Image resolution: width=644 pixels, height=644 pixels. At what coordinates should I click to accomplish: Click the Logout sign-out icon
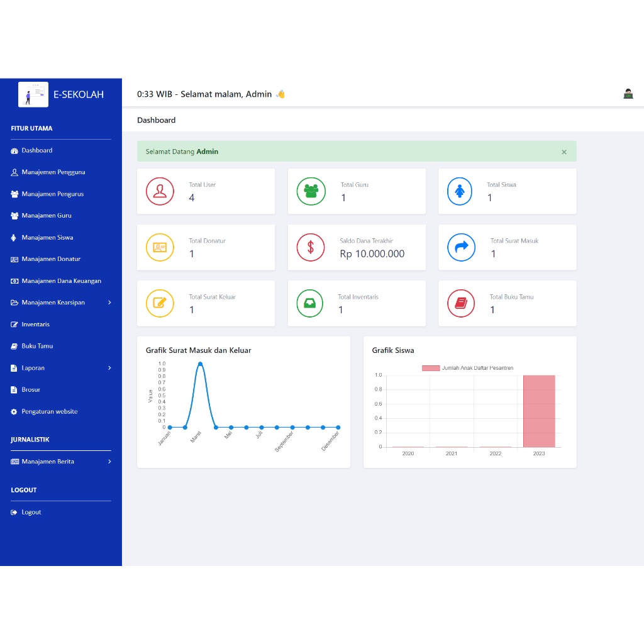[14, 512]
